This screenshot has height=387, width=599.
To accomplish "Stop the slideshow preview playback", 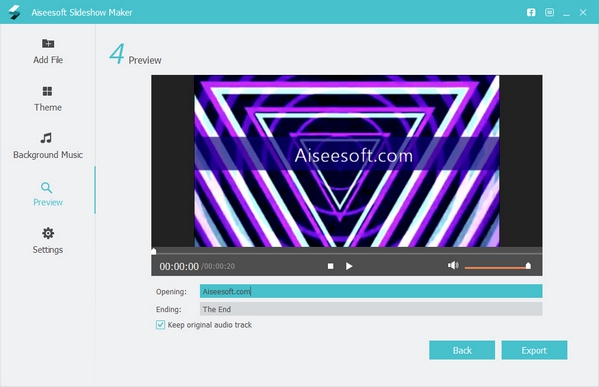I will click(330, 266).
